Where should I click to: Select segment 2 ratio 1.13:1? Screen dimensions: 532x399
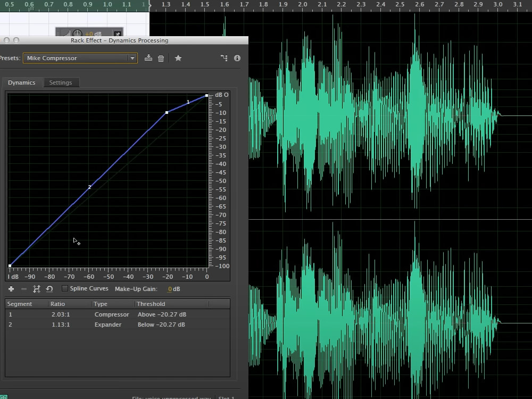pyautogui.click(x=61, y=325)
